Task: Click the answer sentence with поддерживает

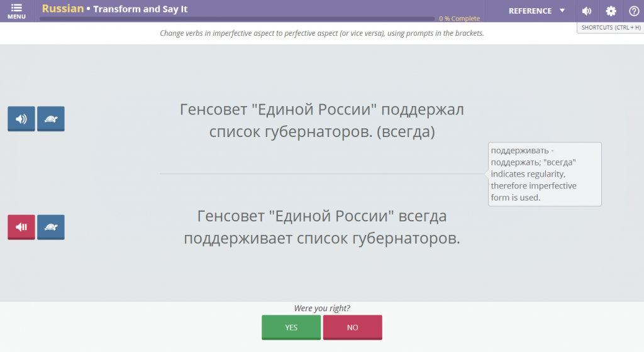Action: [x=322, y=228]
